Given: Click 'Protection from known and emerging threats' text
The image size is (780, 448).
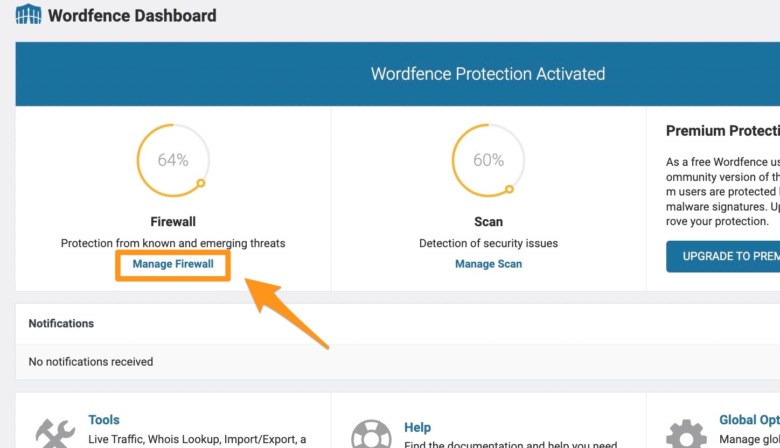Looking at the screenshot, I should [173, 243].
